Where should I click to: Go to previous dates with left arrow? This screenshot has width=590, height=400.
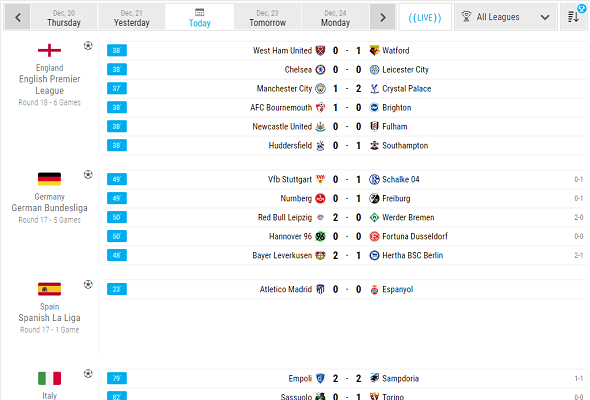click(18, 17)
